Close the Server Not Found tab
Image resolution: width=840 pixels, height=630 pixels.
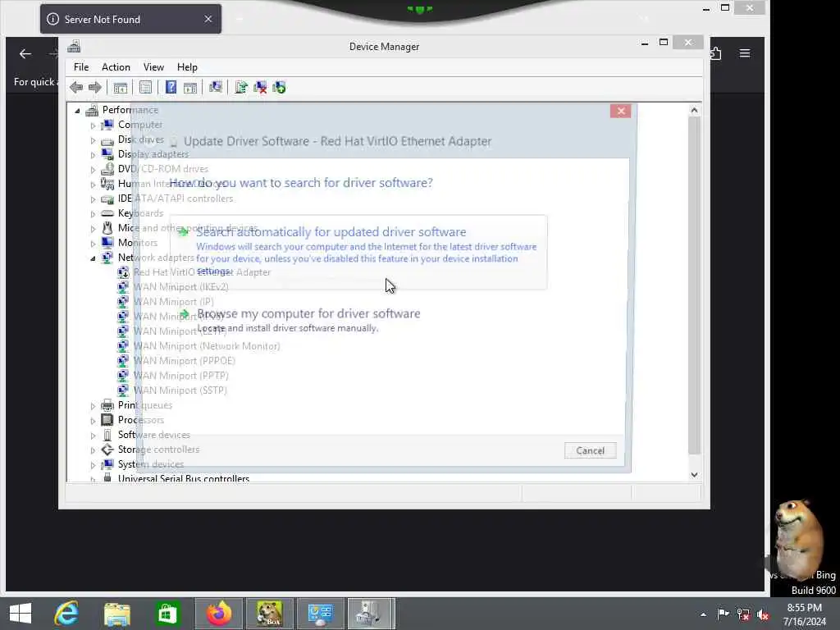pos(208,20)
